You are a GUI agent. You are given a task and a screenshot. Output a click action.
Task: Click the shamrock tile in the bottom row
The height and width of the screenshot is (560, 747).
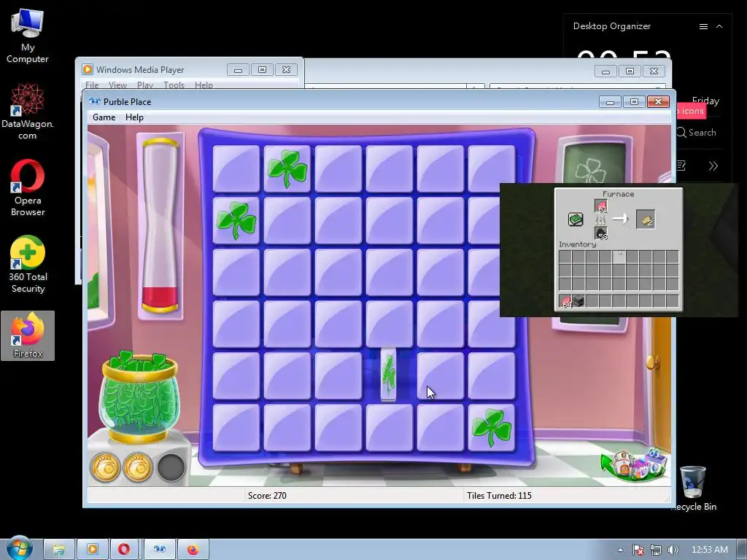click(x=492, y=427)
